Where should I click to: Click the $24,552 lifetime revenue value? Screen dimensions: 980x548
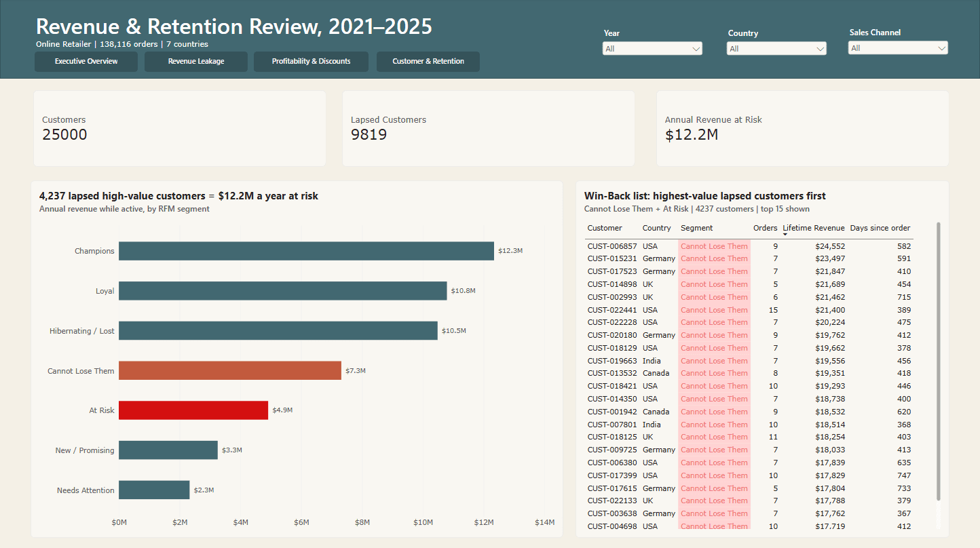point(830,246)
